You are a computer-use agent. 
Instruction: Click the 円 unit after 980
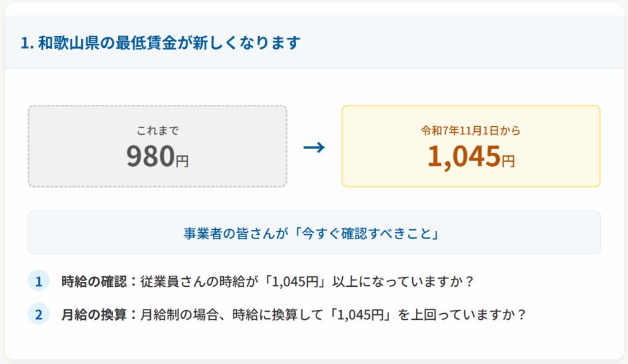[182, 162]
